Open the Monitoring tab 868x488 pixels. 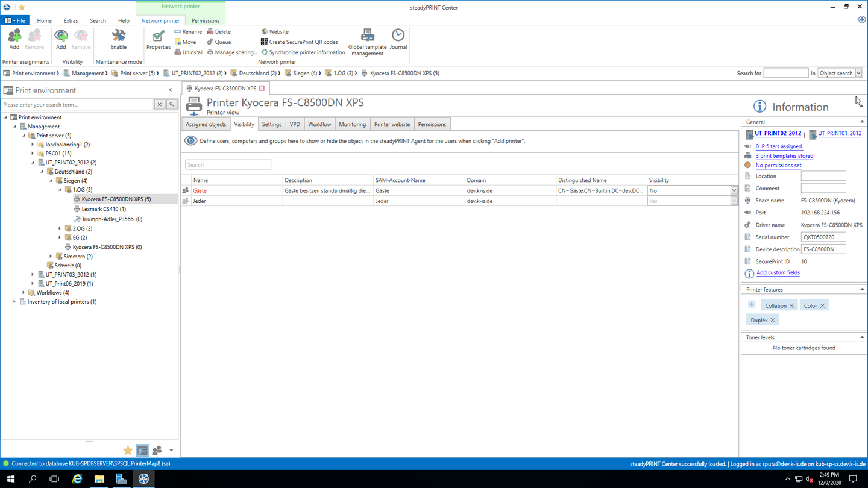tap(352, 124)
